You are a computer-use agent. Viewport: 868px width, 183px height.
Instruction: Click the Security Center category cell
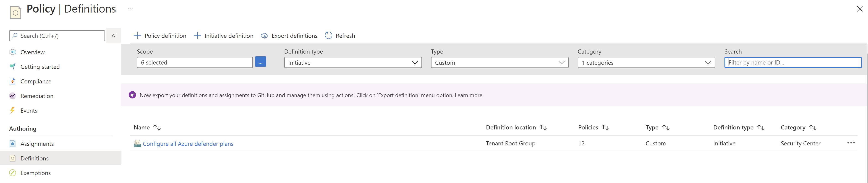801,143
